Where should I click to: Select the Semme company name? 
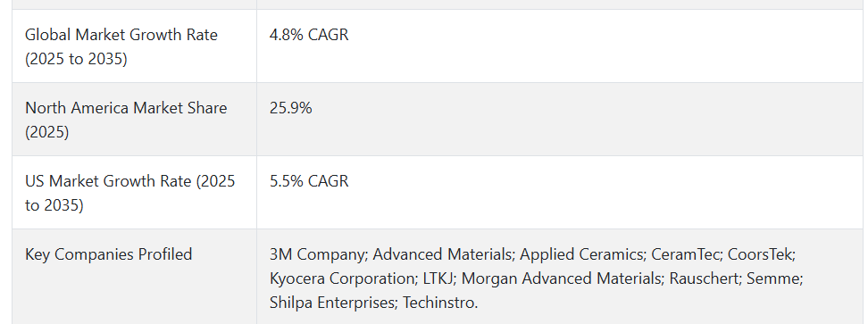(x=772, y=278)
